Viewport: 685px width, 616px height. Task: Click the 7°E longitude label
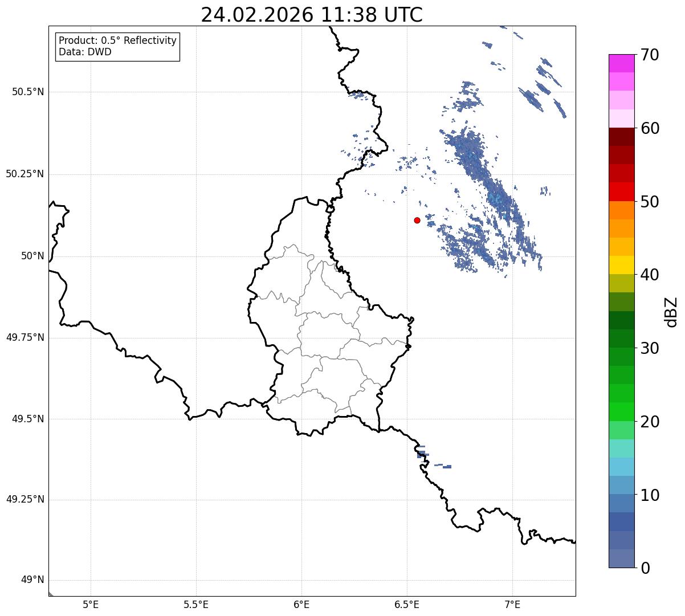(512, 604)
